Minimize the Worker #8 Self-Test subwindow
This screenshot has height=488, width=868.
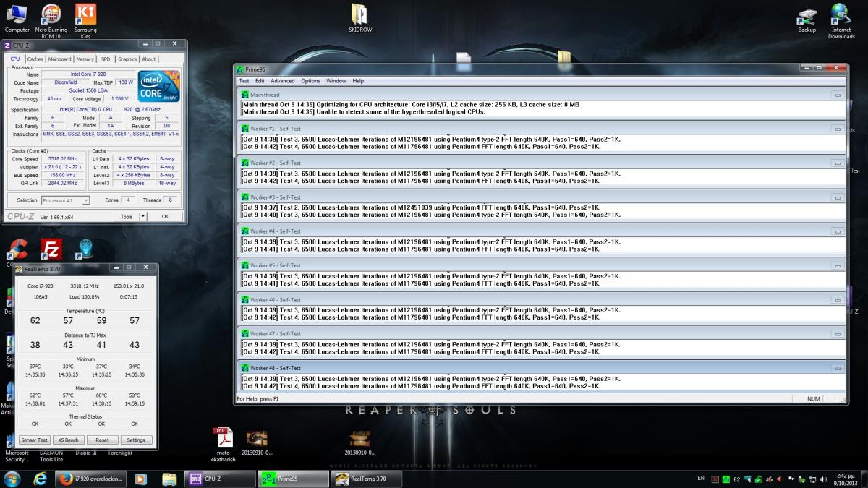tap(838, 369)
